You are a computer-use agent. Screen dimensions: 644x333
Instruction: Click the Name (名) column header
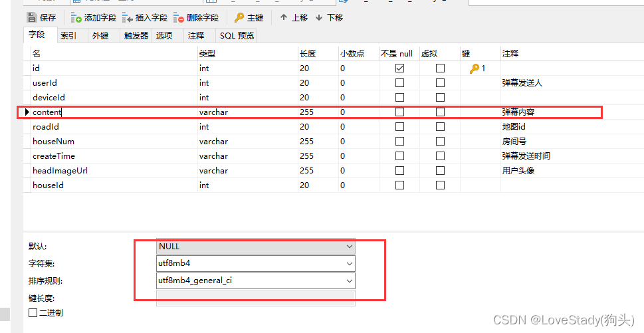[114, 53]
